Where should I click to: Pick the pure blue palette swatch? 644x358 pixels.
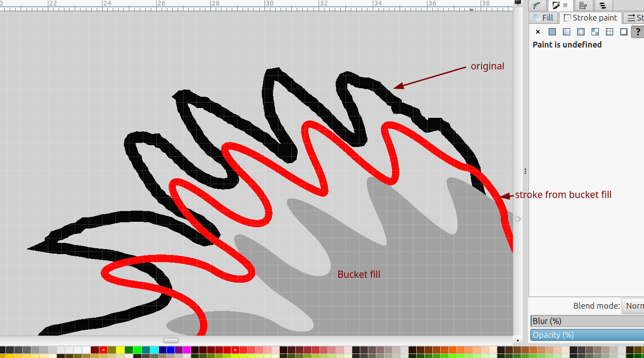171,350
